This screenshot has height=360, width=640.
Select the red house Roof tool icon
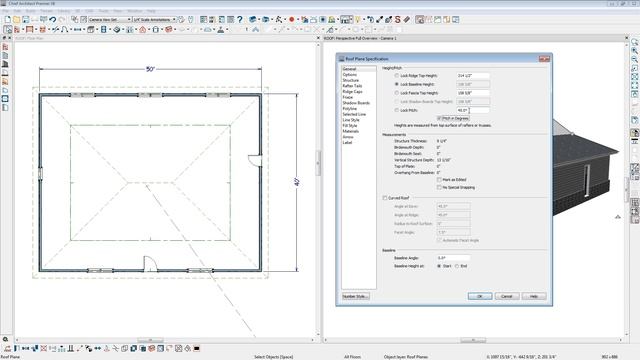click(142, 30)
